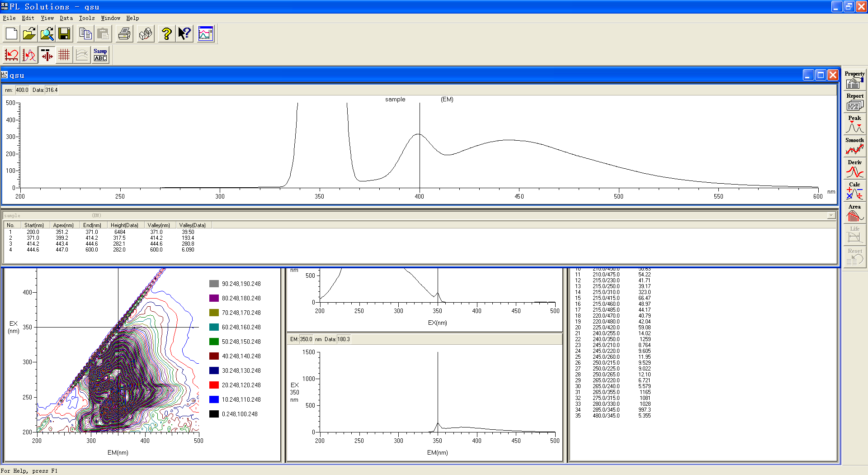Minimize the qsu child window

pyautogui.click(x=808, y=75)
